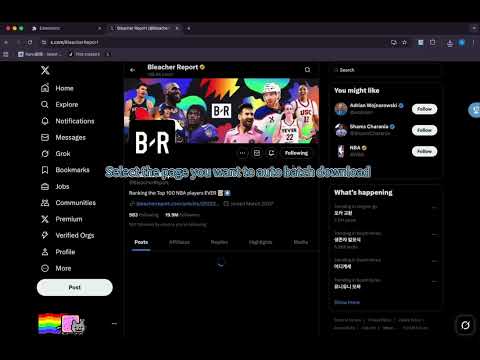Viewport: 480px width, 360px height.
Task: Open Home from the sidebar
Action: [x=57, y=88]
